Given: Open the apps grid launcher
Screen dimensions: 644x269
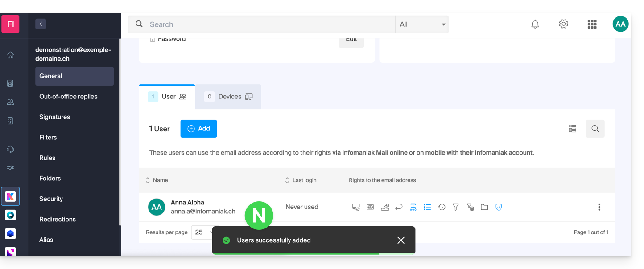Looking at the screenshot, I should (x=592, y=24).
